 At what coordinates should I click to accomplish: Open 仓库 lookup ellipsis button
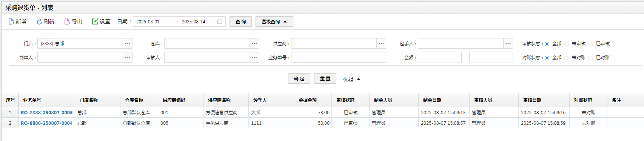[x=254, y=43]
